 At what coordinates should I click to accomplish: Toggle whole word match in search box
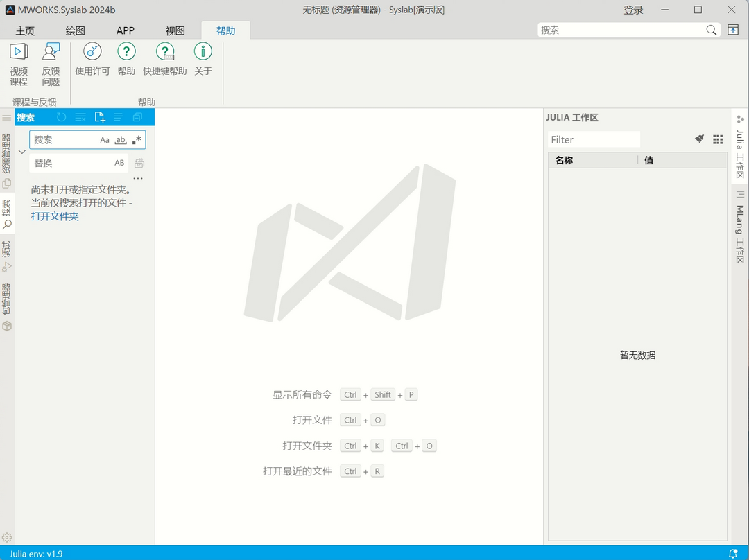121,140
